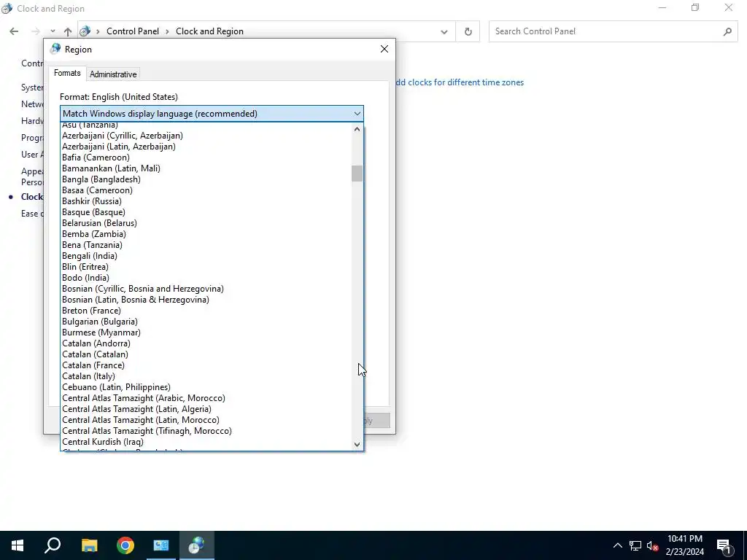
Task: Show hidden system tray icons
Action: tap(617, 545)
